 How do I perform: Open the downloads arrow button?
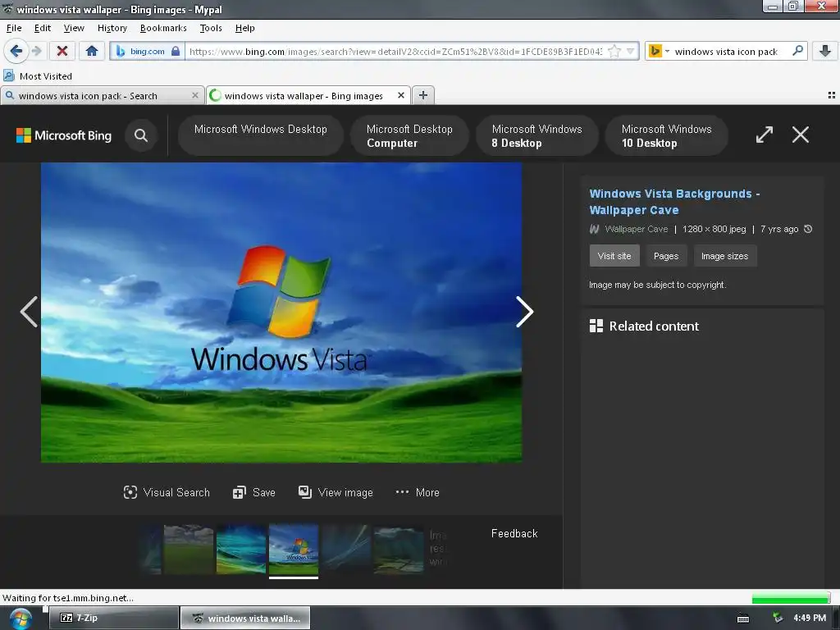825,51
